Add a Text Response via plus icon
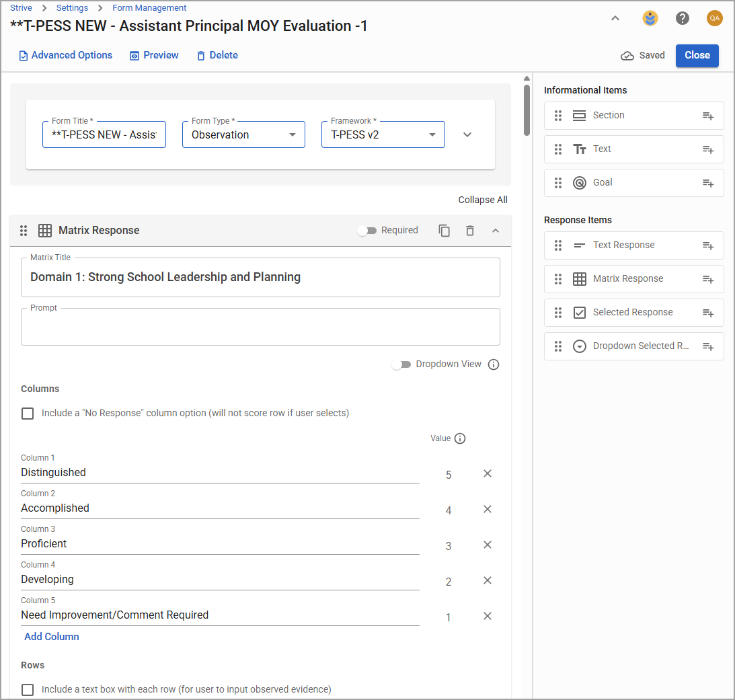The height and width of the screenshot is (700, 735). pos(708,245)
